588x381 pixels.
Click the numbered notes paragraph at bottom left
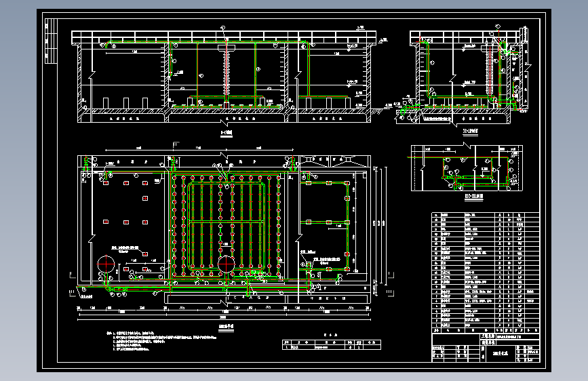pyautogui.click(x=161, y=340)
